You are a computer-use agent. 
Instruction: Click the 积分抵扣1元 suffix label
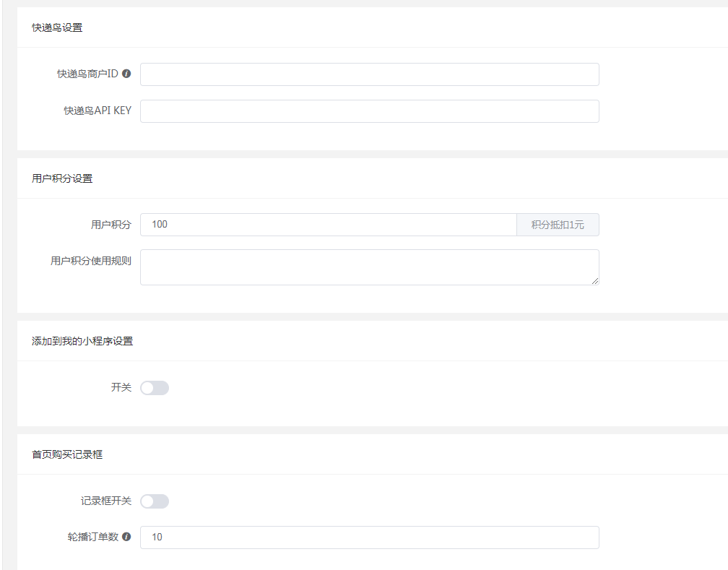558,225
